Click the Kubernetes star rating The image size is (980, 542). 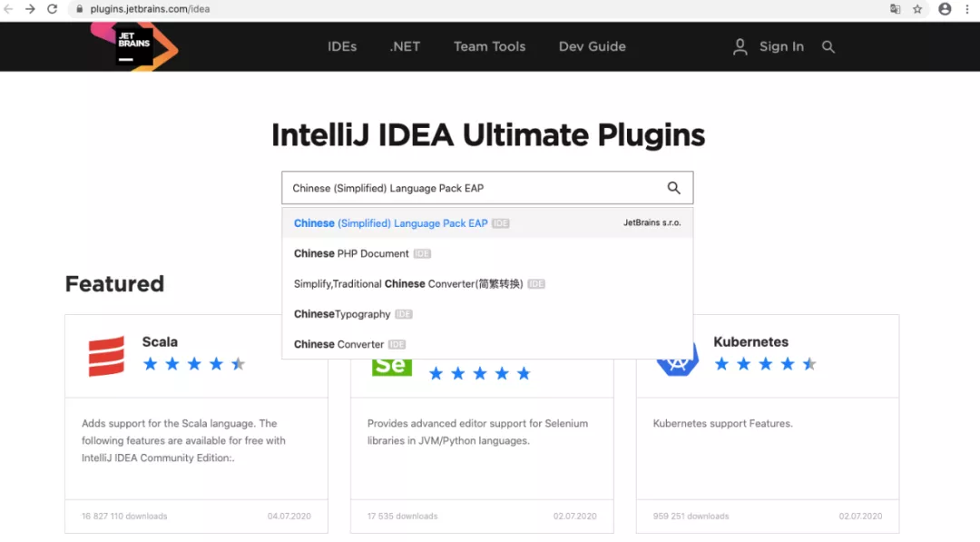click(x=766, y=364)
